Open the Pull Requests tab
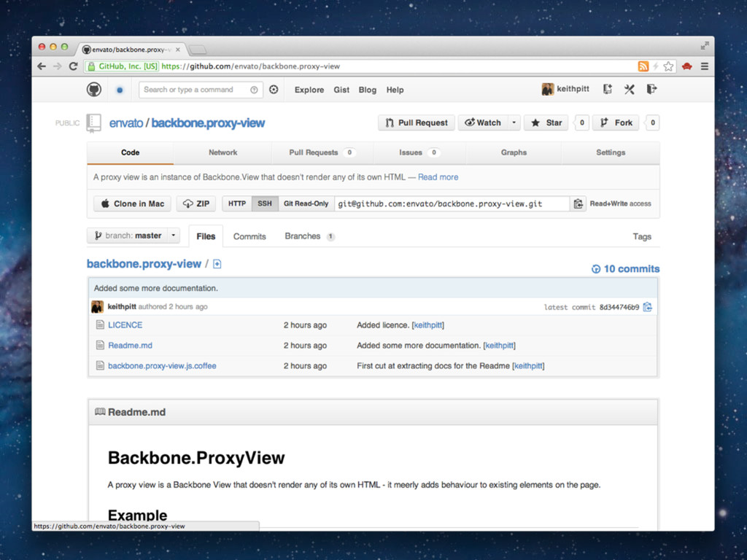Image resolution: width=747 pixels, height=560 pixels. coord(322,152)
